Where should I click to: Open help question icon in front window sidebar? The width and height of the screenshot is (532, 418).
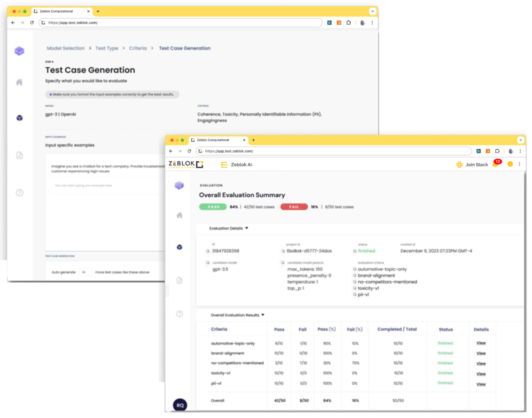tap(180, 314)
